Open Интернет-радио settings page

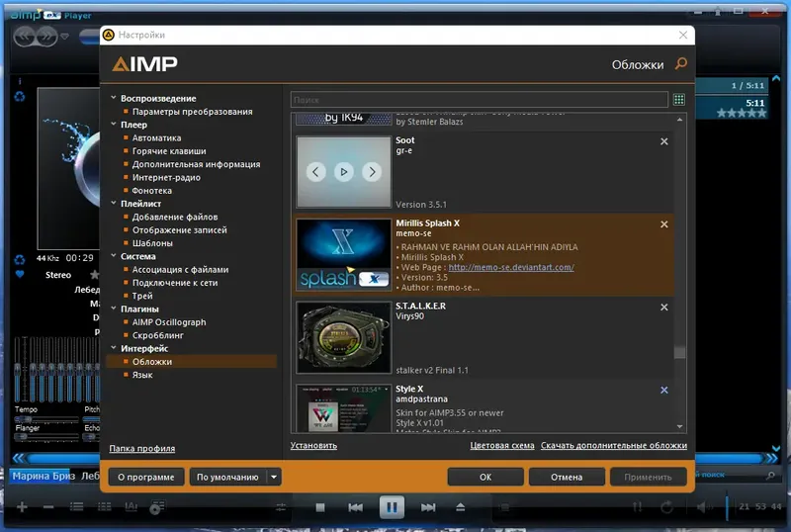click(166, 177)
